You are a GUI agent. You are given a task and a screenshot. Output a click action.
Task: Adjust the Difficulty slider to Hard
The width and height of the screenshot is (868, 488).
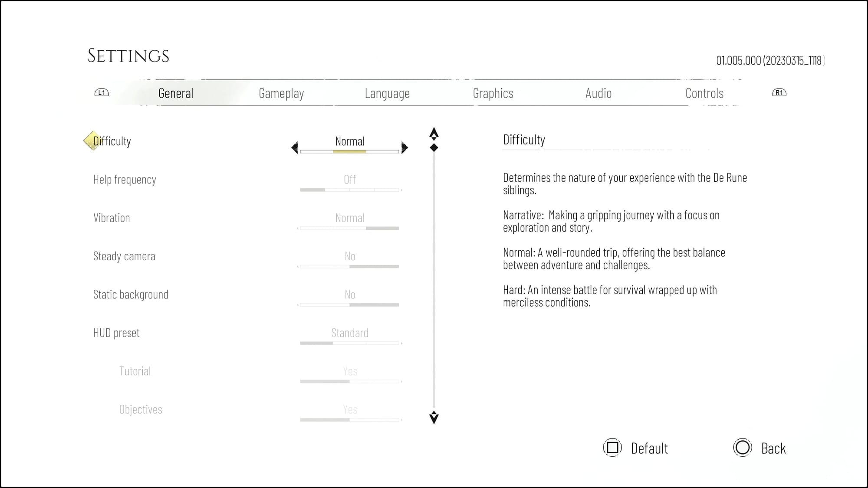coord(405,148)
